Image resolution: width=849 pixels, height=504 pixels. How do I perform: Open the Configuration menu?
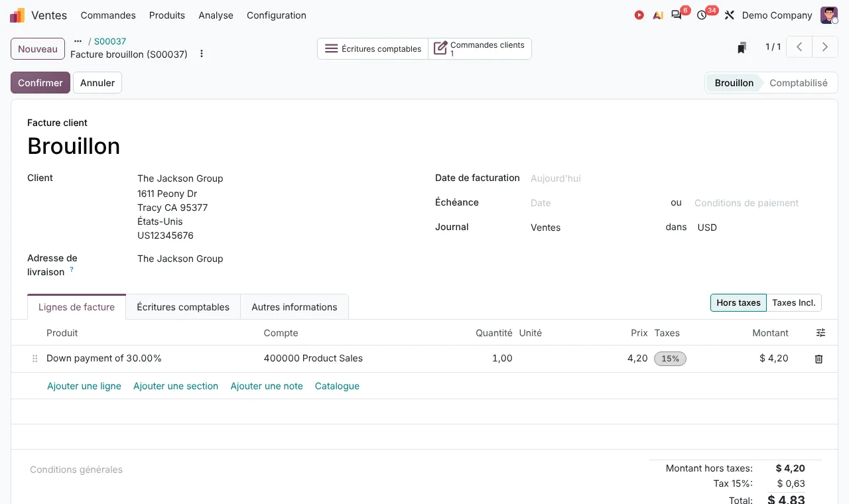click(277, 15)
